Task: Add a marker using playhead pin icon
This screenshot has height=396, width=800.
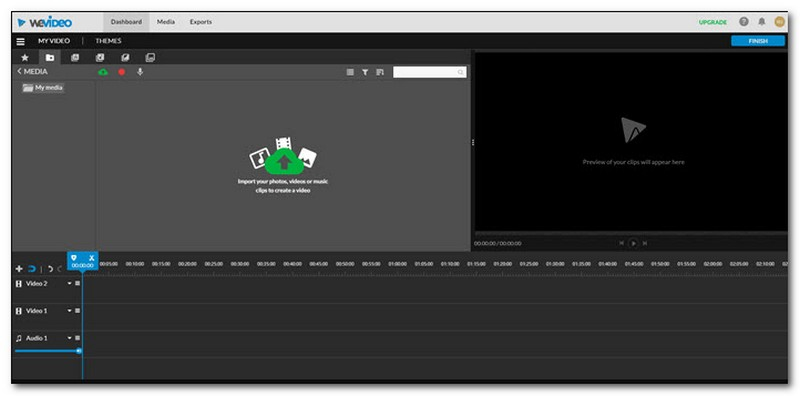Action: (73, 258)
